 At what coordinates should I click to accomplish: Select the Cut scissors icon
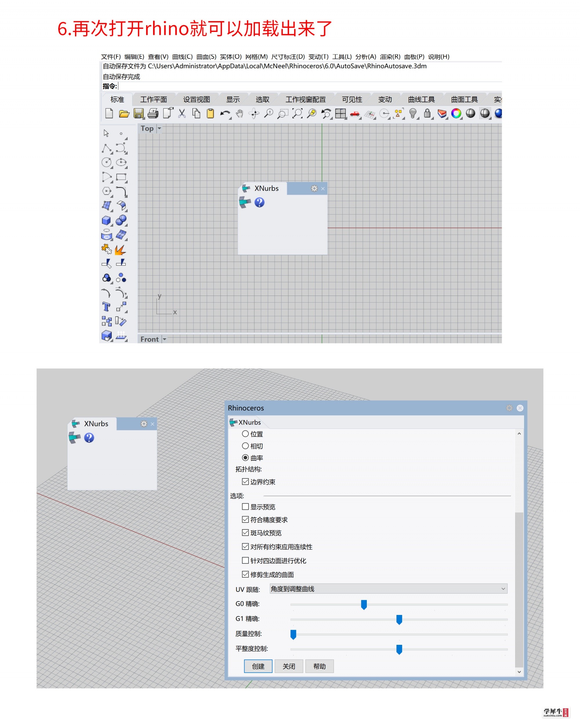click(182, 113)
